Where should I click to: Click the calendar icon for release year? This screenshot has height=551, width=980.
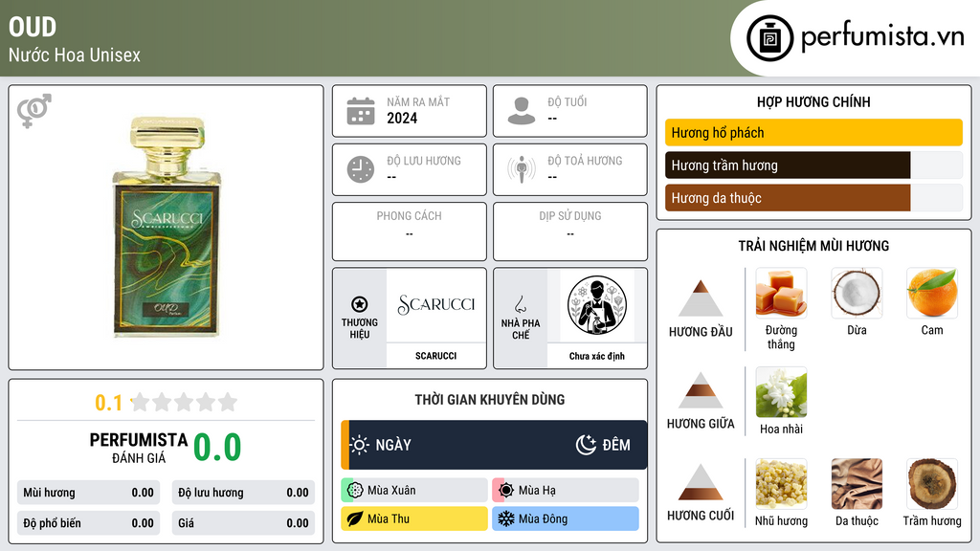(361, 111)
